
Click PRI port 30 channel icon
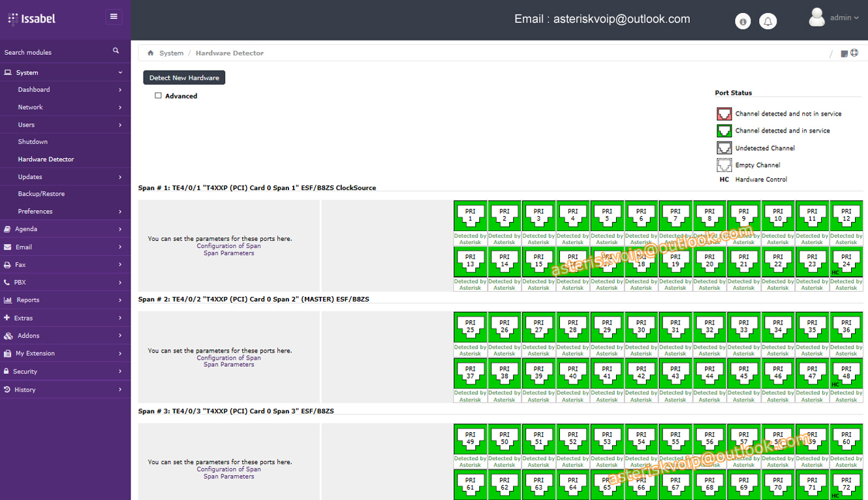641,326
